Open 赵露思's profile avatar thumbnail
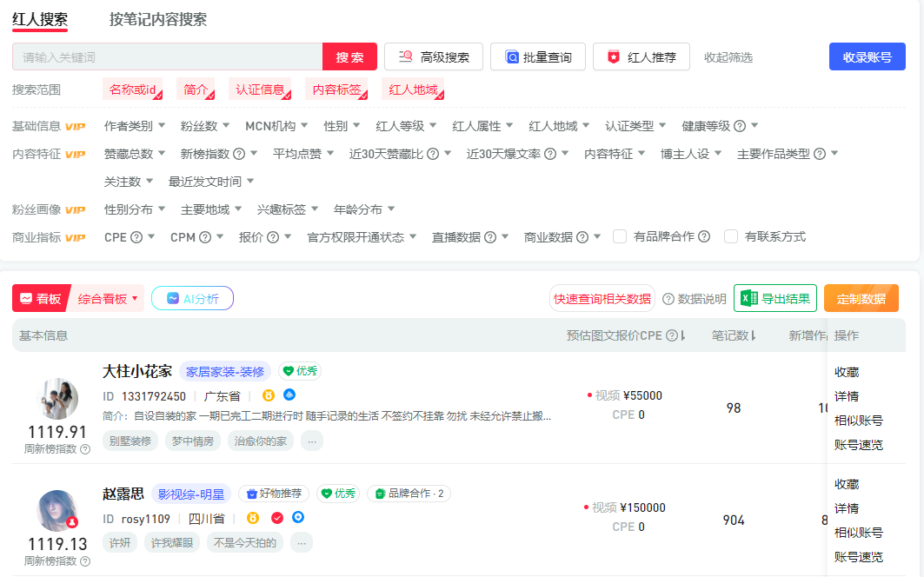Screen dimensions: 924x577 [x=57, y=511]
